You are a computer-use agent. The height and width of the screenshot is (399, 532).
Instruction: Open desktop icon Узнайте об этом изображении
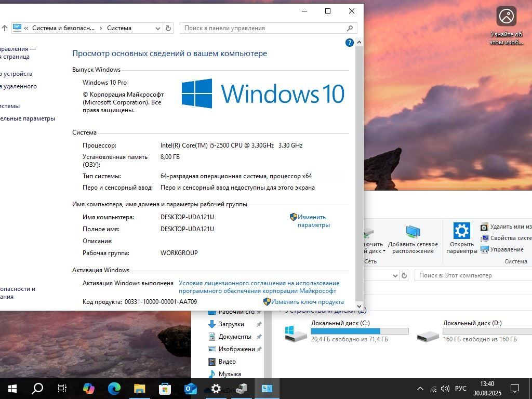point(506,25)
